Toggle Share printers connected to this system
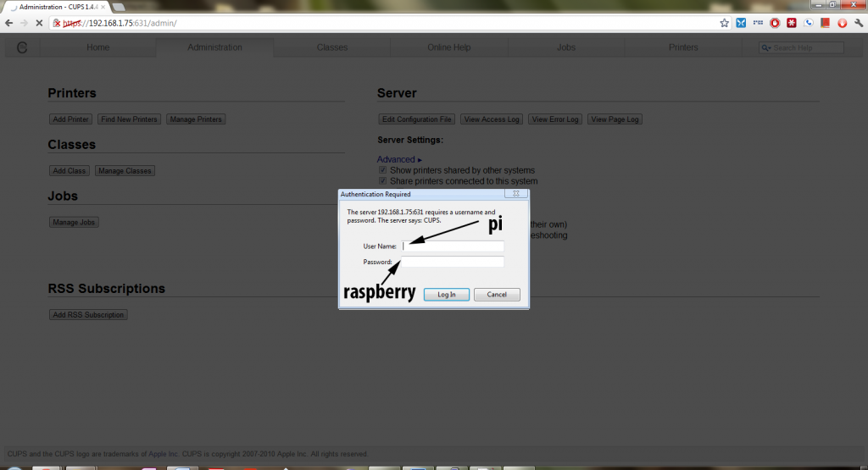 click(382, 181)
